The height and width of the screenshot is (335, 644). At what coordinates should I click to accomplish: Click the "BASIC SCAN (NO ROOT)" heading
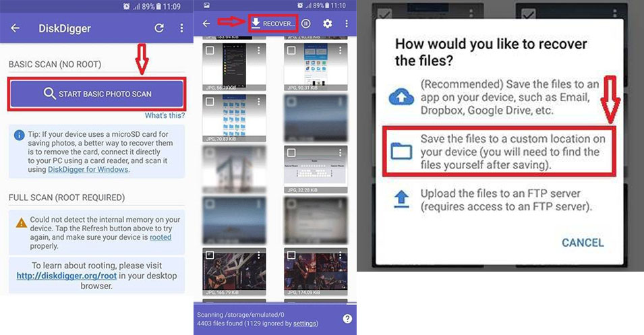[x=55, y=65]
